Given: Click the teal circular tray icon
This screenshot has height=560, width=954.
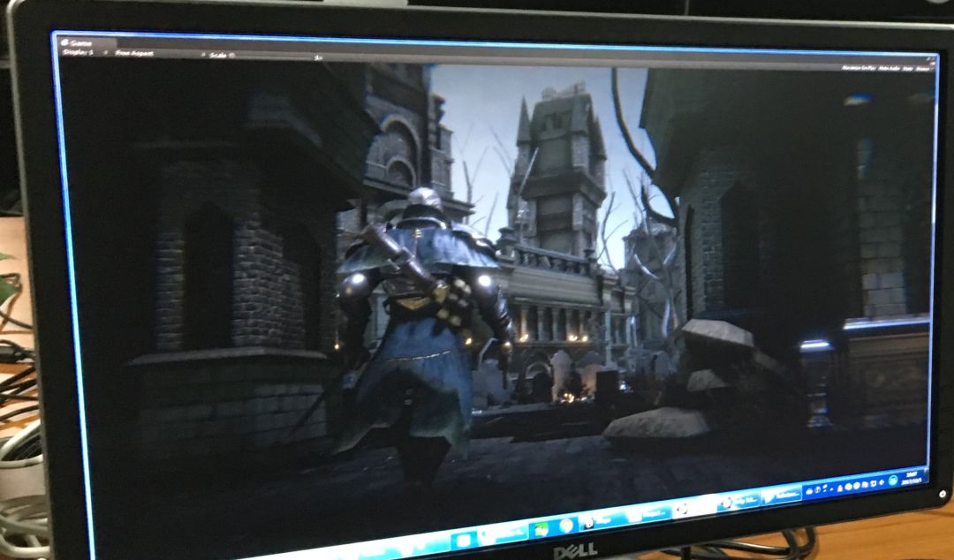Looking at the screenshot, I should click(892, 480).
